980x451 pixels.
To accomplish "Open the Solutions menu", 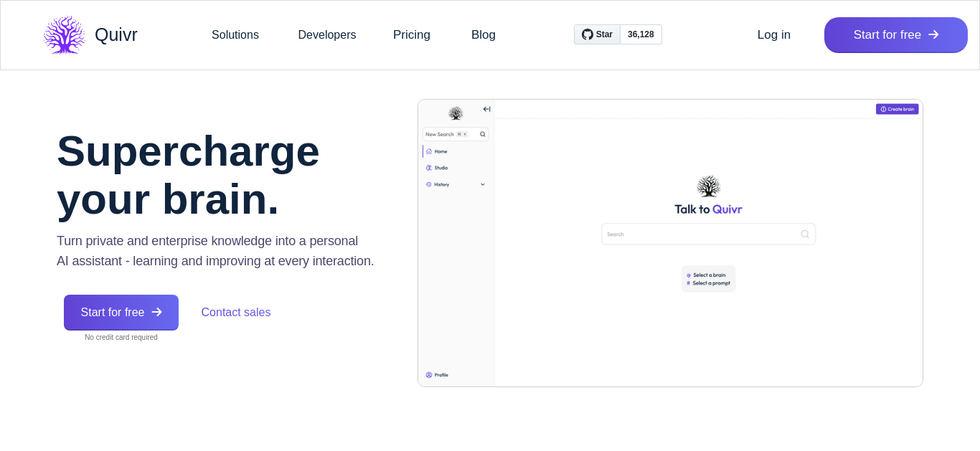I will tap(235, 34).
